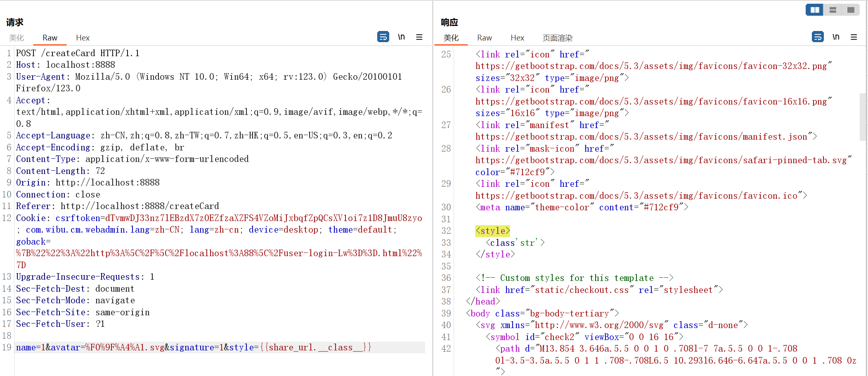Click the 'Content-Length: 72' header
Viewport: 868px width, 376px height.
coord(61,171)
